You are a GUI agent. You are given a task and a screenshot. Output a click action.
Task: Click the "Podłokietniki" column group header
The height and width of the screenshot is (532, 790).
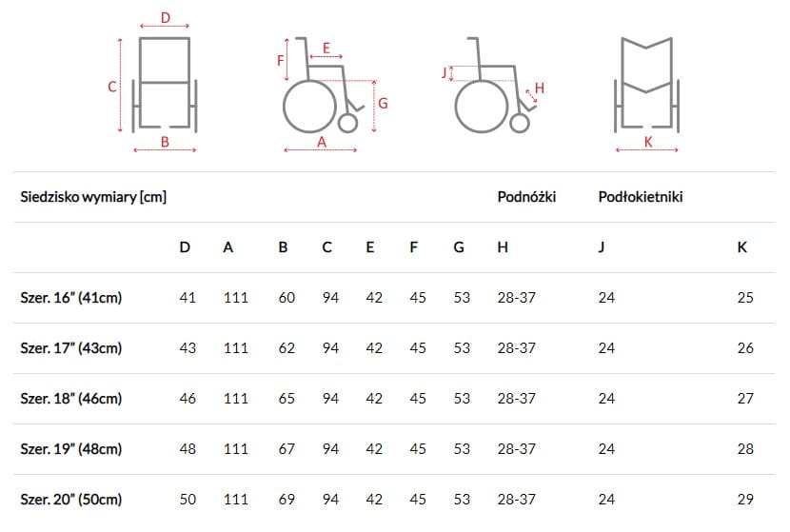[640, 198]
